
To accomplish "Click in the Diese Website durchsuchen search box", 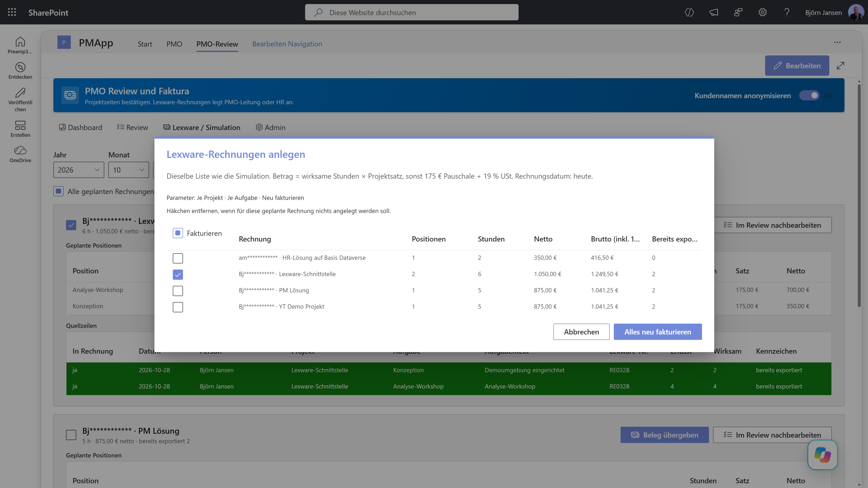I will [x=411, y=12].
